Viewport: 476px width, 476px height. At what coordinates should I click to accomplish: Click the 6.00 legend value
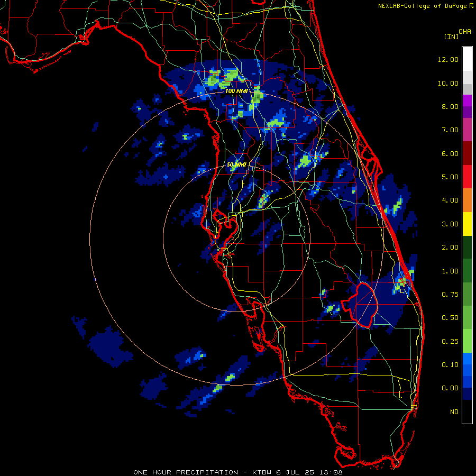click(x=450, y=153)
